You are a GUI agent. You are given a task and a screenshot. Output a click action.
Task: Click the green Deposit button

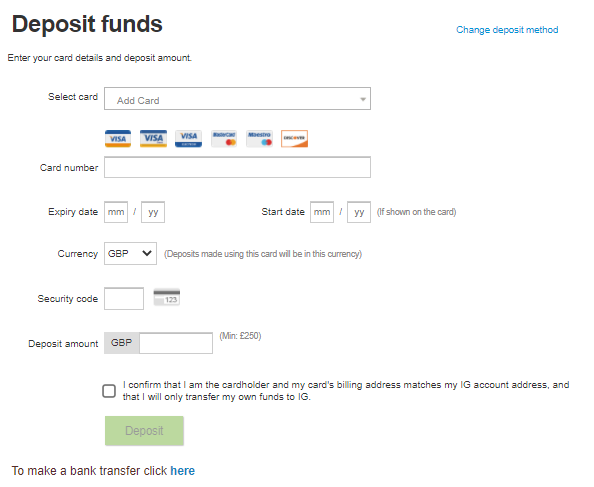click(144, 431)
